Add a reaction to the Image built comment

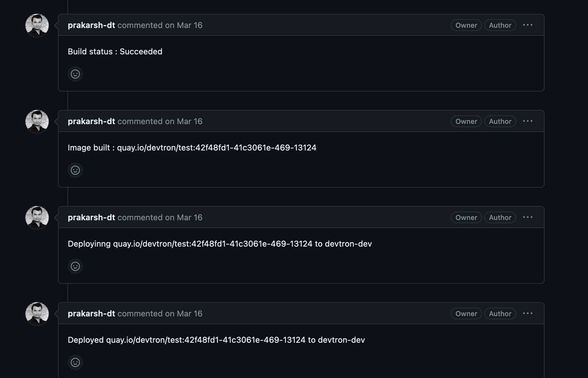75,170
